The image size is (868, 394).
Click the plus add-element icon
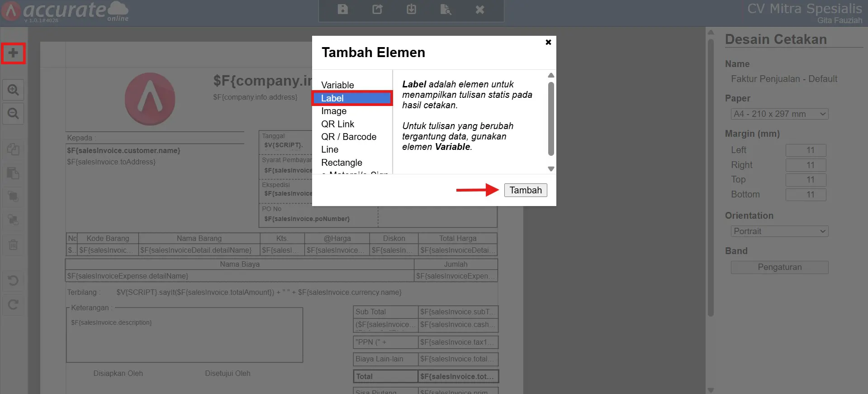13,53
